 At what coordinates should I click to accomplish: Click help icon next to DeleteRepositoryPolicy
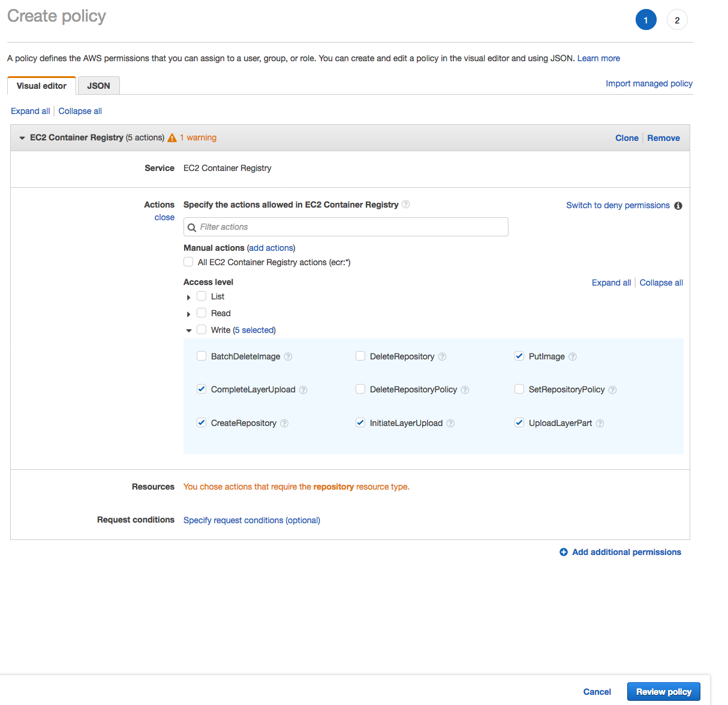click(x=465, y=390)
